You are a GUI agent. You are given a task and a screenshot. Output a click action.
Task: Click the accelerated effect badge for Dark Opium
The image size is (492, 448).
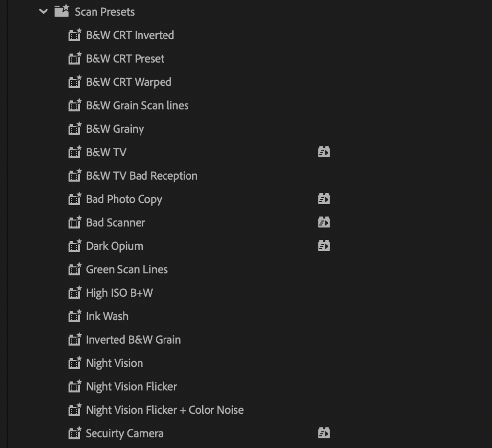click(324, 246)
